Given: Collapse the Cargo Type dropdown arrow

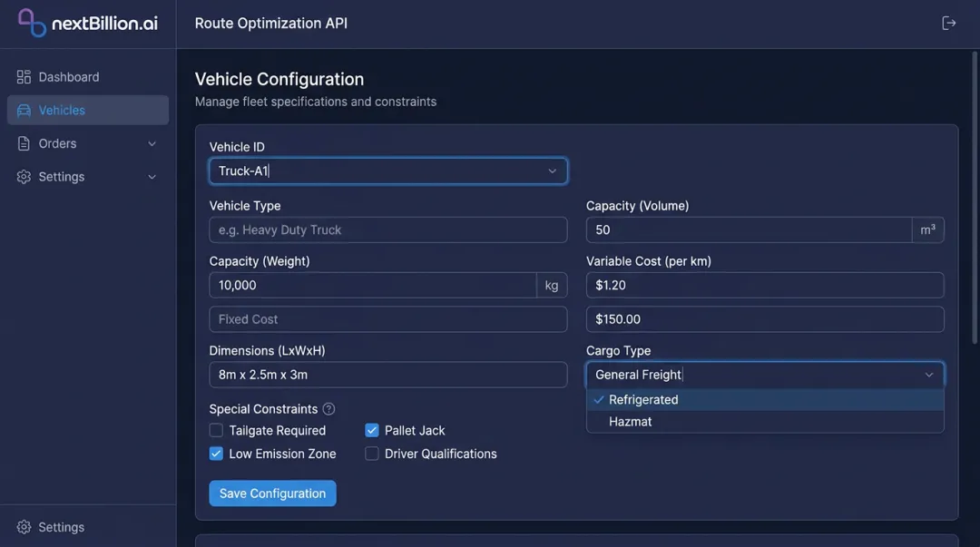Looking at the screenshot, I should pos(929,375).
